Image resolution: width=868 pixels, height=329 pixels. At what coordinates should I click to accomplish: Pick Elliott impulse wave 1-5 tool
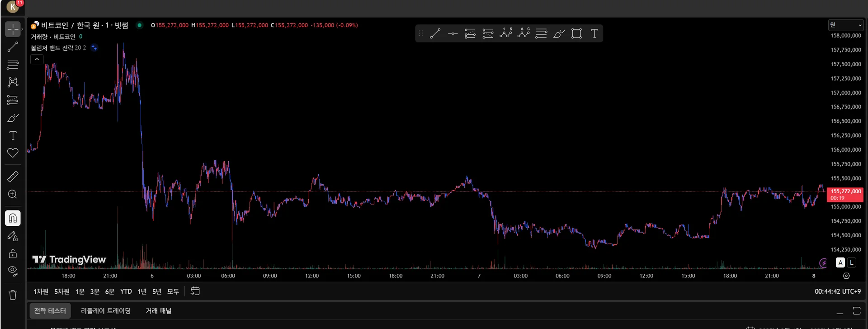(506, 33)
